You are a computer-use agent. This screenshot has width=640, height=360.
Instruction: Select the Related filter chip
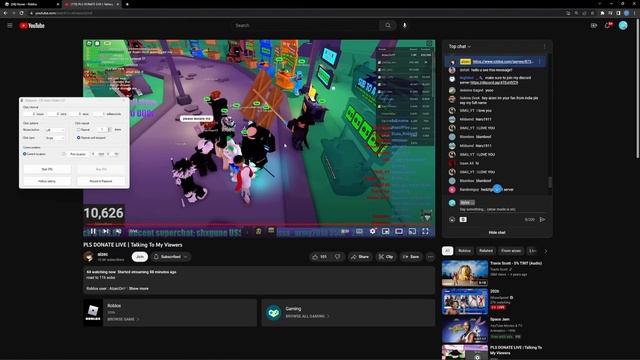click(x=486, y=251)
